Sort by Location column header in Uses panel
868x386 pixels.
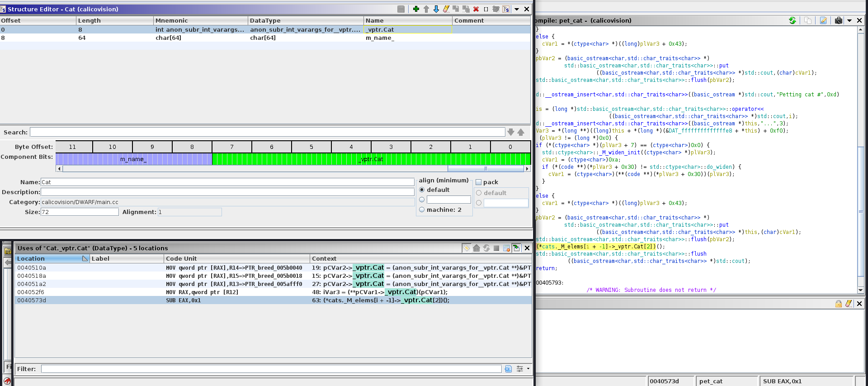52,258
